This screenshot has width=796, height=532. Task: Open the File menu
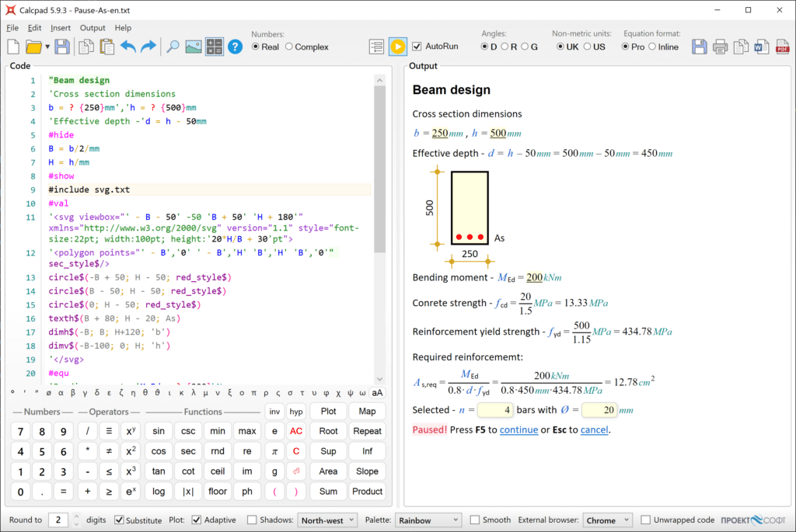(12, 28)
